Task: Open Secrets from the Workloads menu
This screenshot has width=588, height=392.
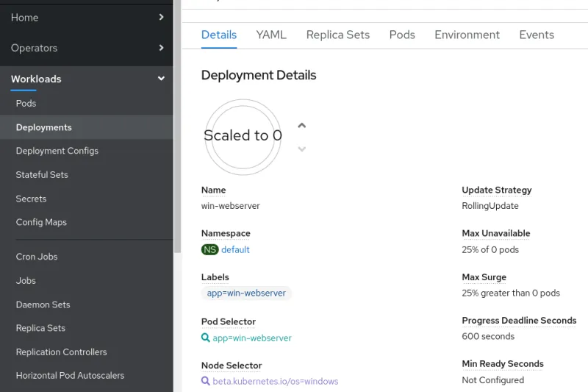Action: pos(31,199)
